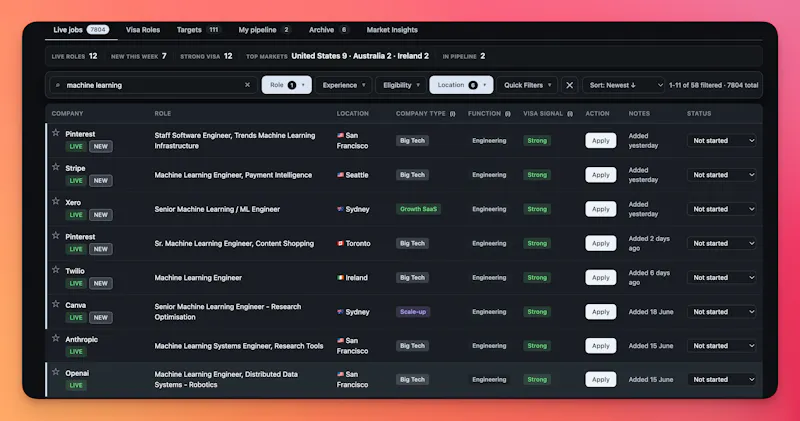Click the Strong visa badge on Twilio
The width and height of the screenshot is (800, 421).
537,278
